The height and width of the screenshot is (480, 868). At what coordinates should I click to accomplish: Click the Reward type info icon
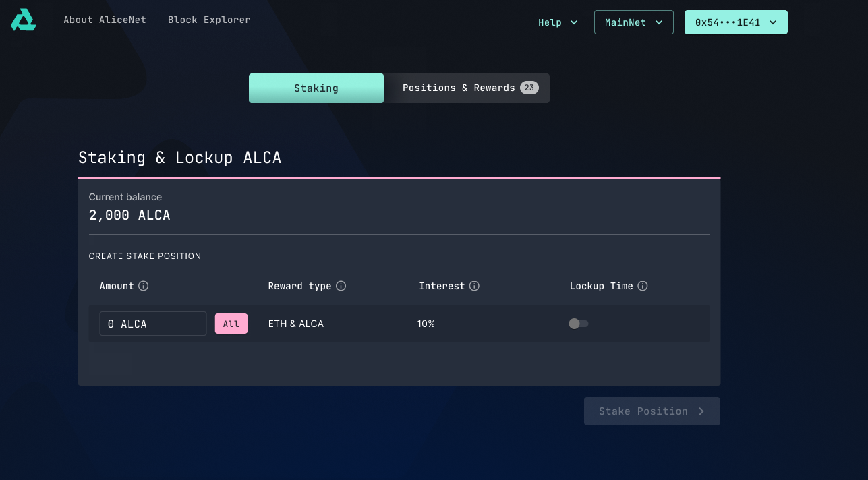point(343,286)
